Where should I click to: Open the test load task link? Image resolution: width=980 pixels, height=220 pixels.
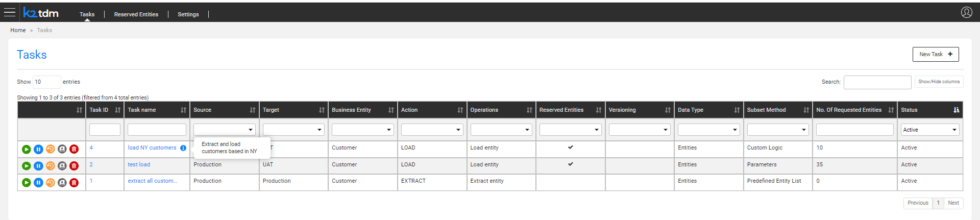pyautogui.click(x=139, y=164)
